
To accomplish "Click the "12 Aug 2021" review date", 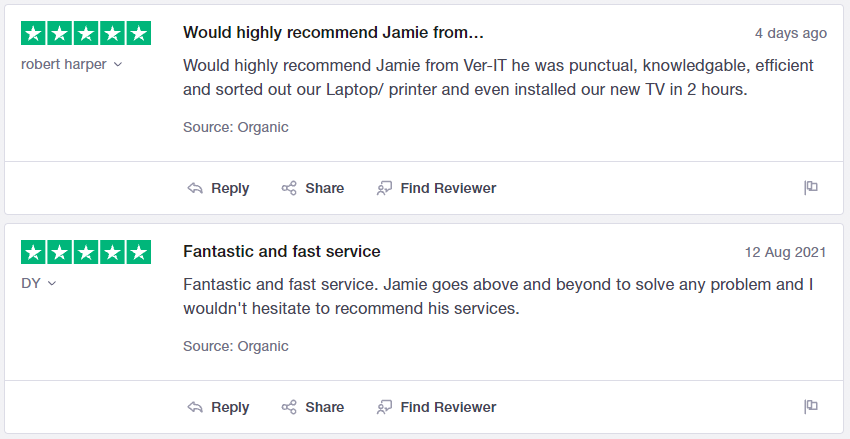I will point(785,252).
